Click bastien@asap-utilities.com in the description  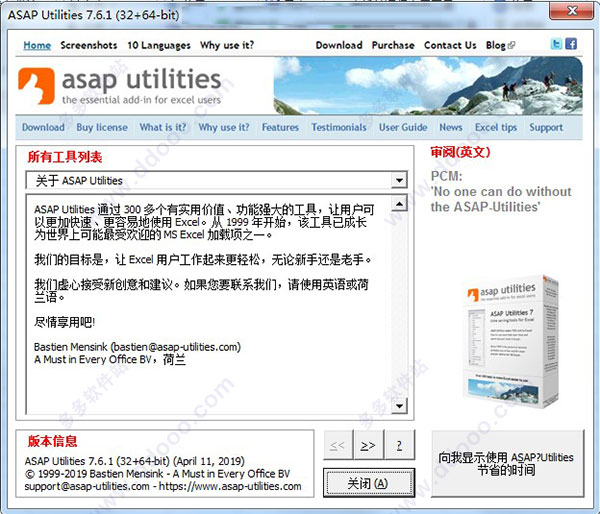[x=176, y=347]
